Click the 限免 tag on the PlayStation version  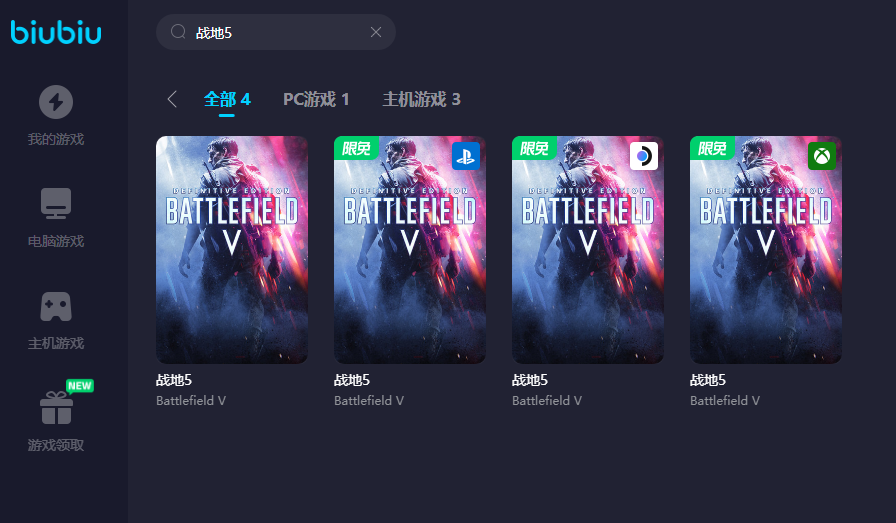[356, 148]
